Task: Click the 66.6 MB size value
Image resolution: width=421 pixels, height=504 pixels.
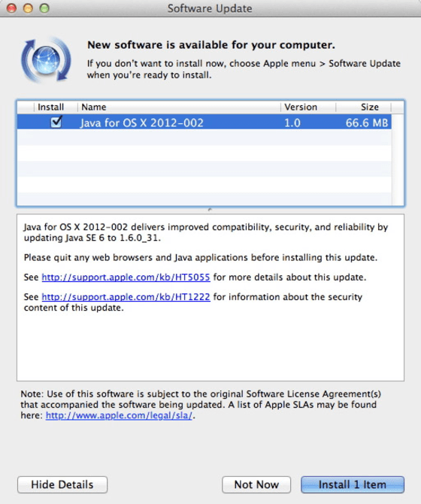Action: coord(367,123)
